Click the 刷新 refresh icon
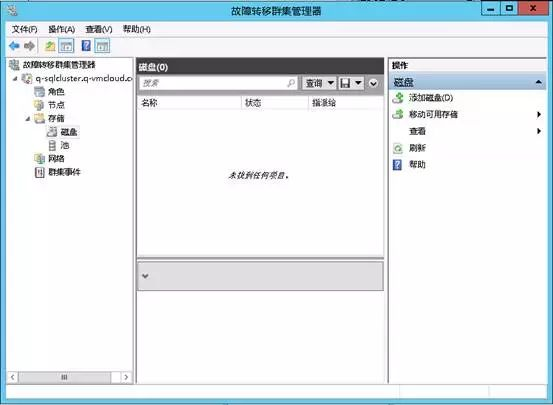 click(x=398, y=148)
